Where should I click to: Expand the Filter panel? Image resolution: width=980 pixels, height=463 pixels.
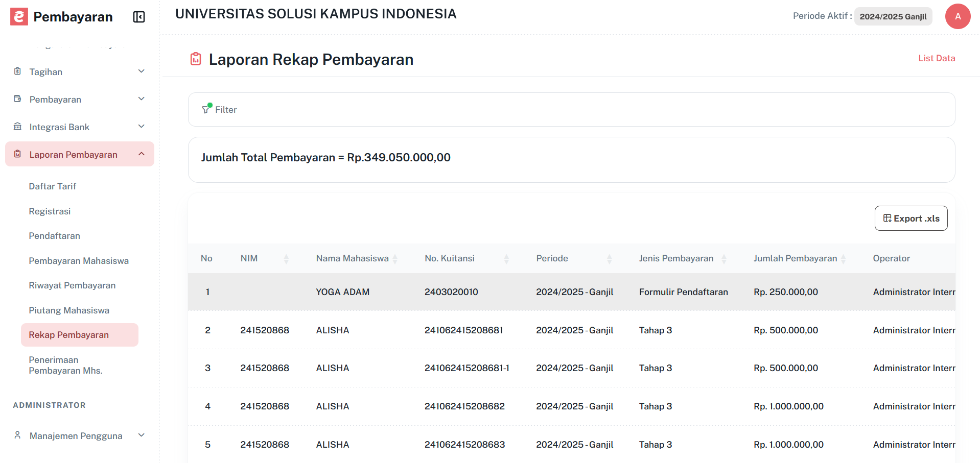(571, 109)
